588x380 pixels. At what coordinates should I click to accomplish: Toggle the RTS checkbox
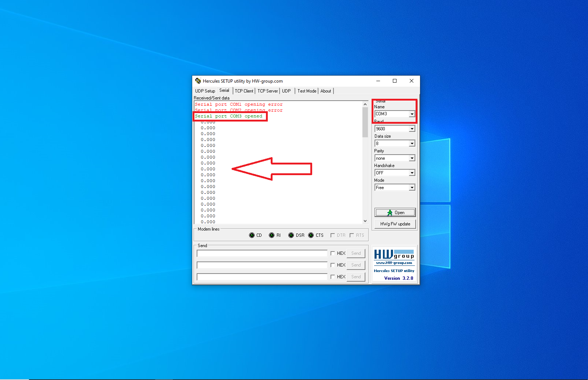click(352, 235)
